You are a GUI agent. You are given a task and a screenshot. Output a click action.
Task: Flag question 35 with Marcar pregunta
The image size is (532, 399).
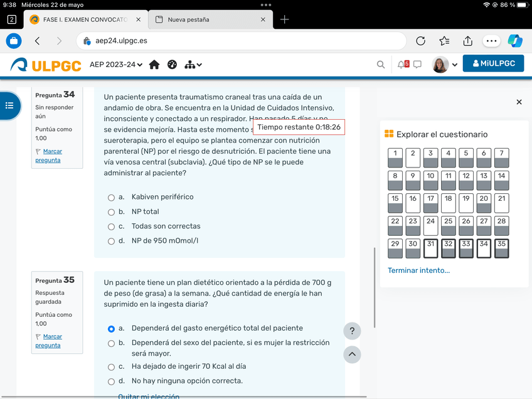click(x=48, y=341)
